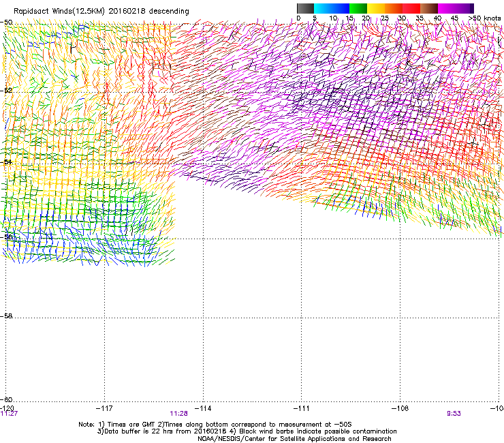Click the 'Rapidscat Winds(12.5KM) 20160218 descending' title
Viewport: 504px width, 443px height.
point(101,12)
